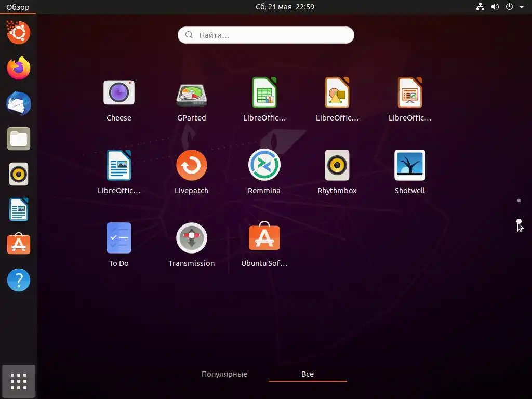Screen dimensions: 532x399
Task: Click the Shotwell label text
Action: click(x=410, y=190)
